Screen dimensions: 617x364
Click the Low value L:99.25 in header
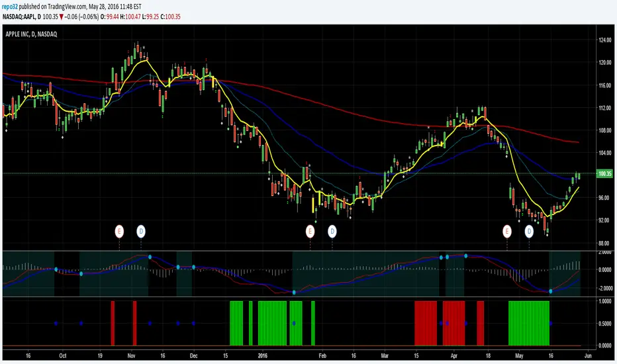coord(150,17)
